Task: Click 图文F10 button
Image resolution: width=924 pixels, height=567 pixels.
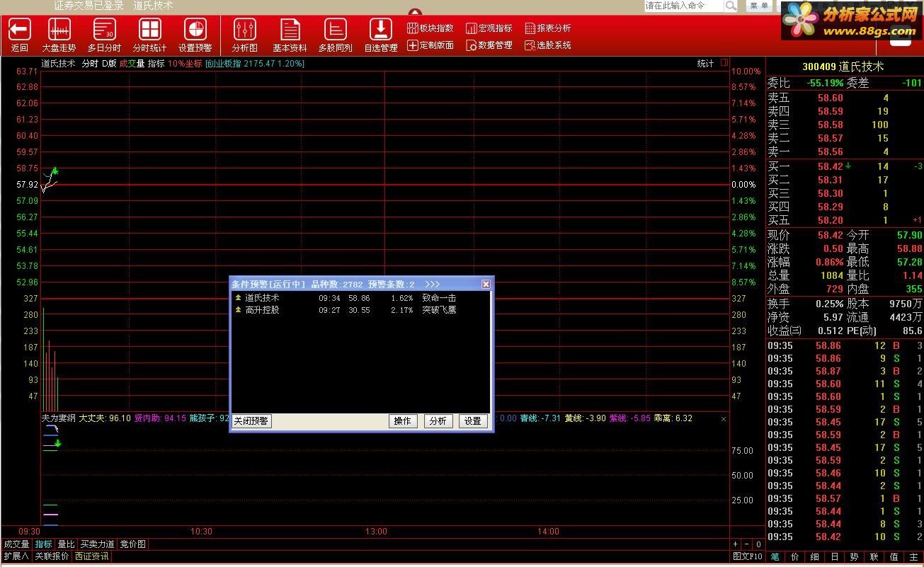Action: point(748,556)
